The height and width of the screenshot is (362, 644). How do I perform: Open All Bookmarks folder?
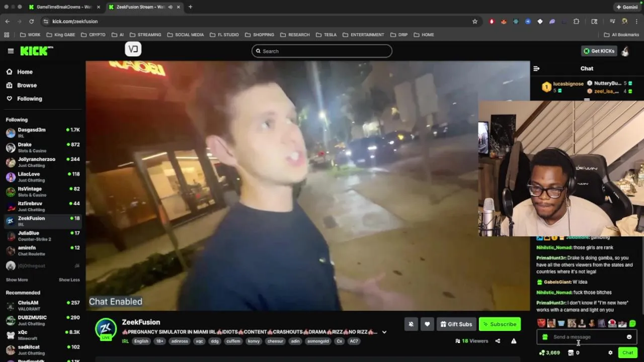click(x=621, y=35)
